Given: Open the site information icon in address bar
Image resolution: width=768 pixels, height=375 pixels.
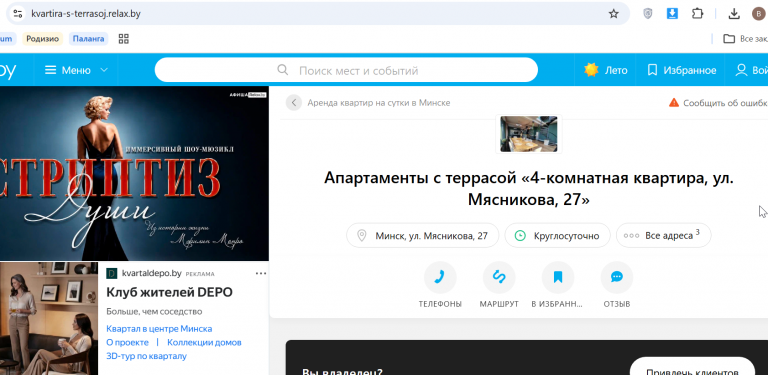Looking at the screenshot, I should point(18,14).
